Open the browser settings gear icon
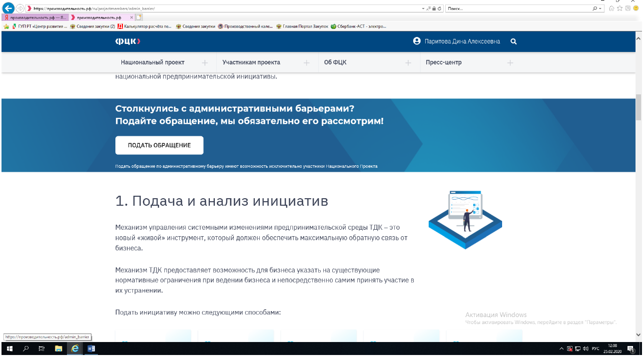 point(628,8)
